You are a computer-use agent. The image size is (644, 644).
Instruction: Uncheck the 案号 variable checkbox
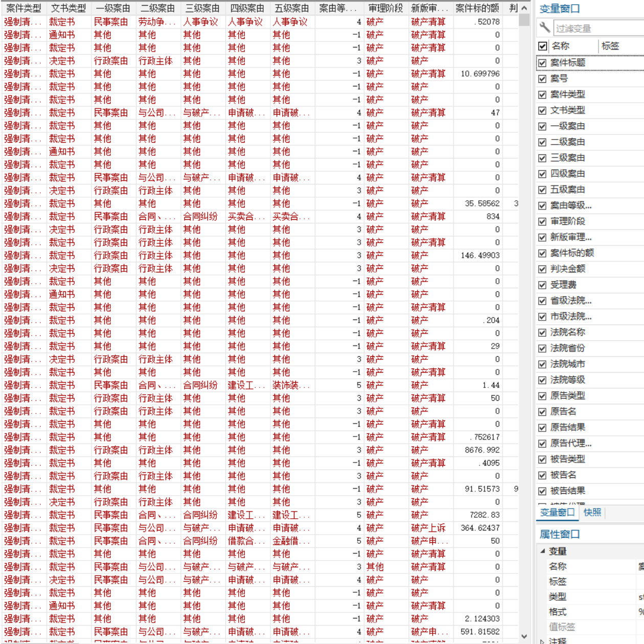pos(542,79)
